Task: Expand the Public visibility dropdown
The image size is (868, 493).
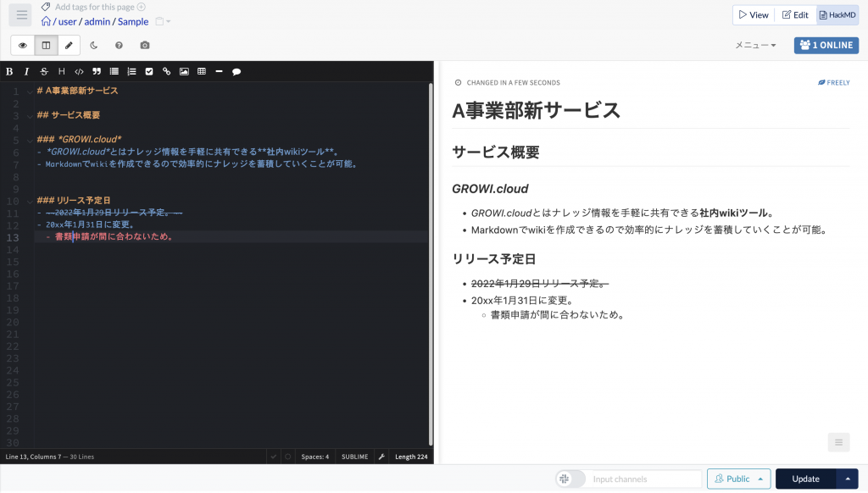Action: [x=759, y=479]
